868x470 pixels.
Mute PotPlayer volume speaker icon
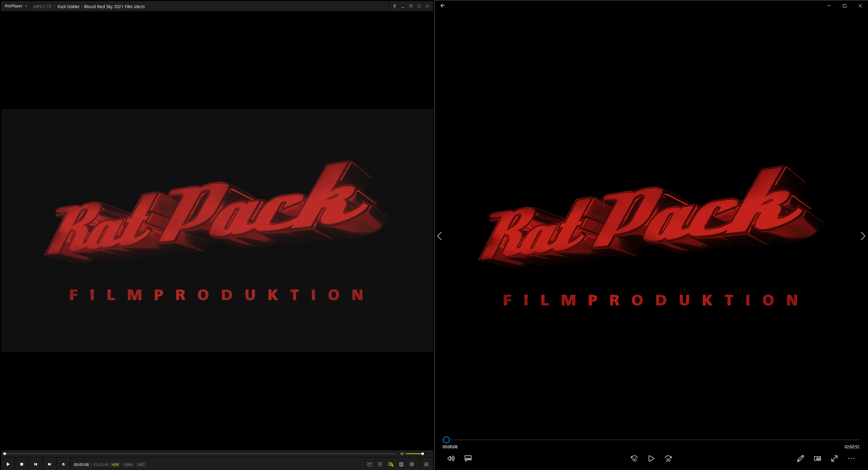point(402,454)
